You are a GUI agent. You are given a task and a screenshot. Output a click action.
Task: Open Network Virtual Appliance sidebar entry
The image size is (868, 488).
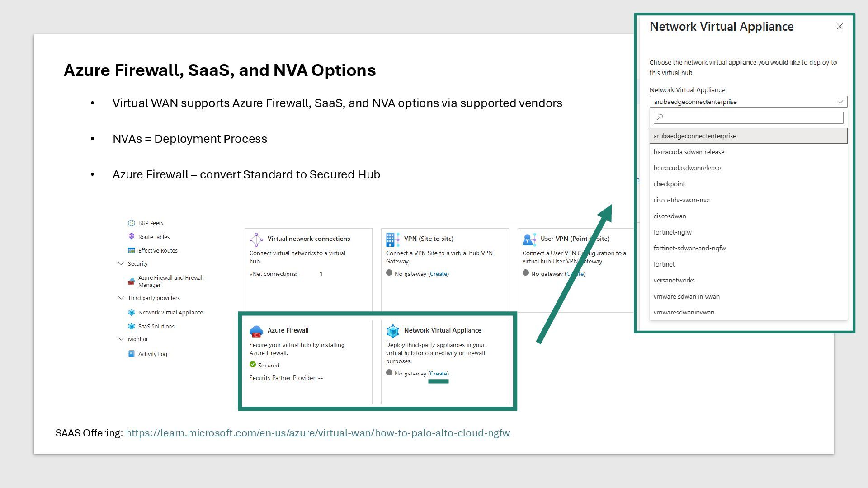coord(170,312)
